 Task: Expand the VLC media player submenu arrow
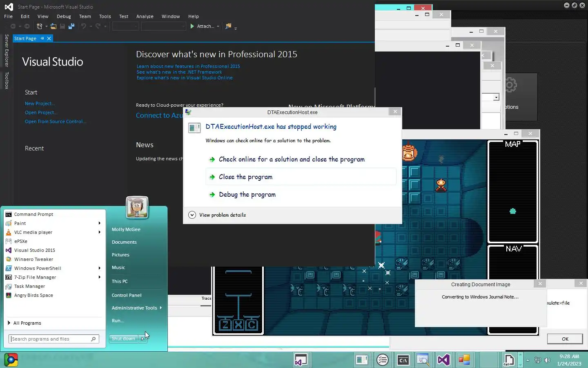click(x=99, y=232)
